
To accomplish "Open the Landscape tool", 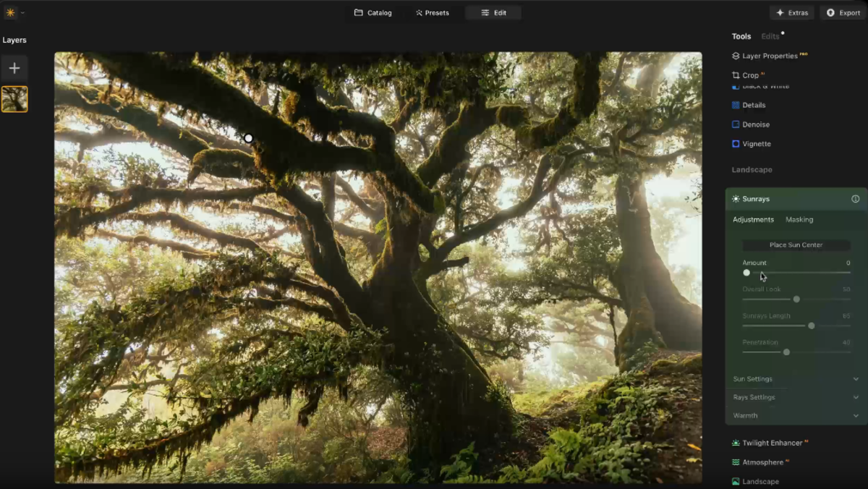I will pyautogui.click(x=755, y=482).
